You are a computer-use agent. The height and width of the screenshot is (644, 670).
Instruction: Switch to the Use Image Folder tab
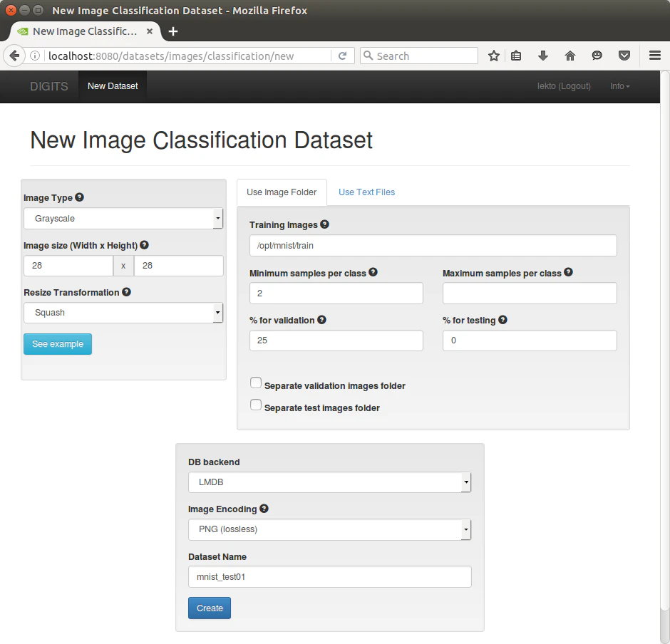(x=282, y=192)
